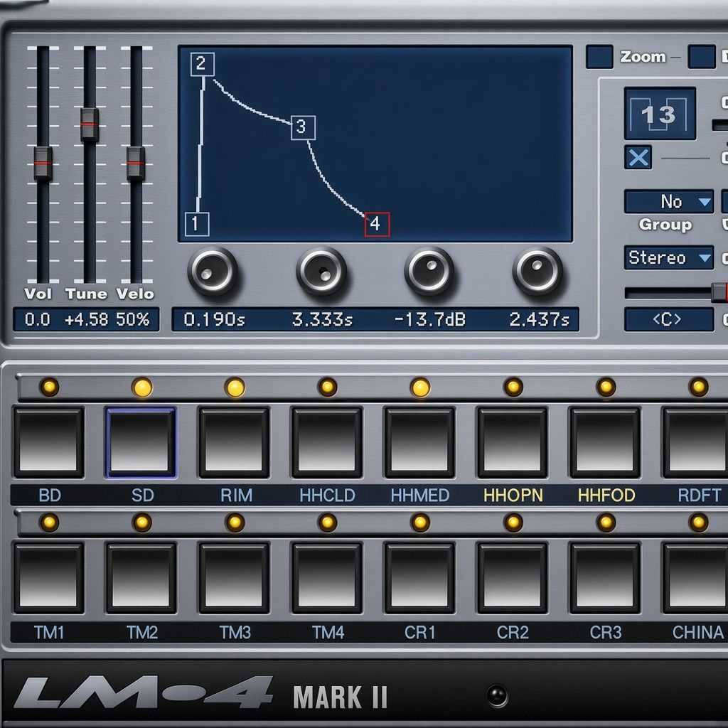The width and height of the screenshot is (728, 728).
Task: Trigger the SD drum pad
Action: coord(141,442)
